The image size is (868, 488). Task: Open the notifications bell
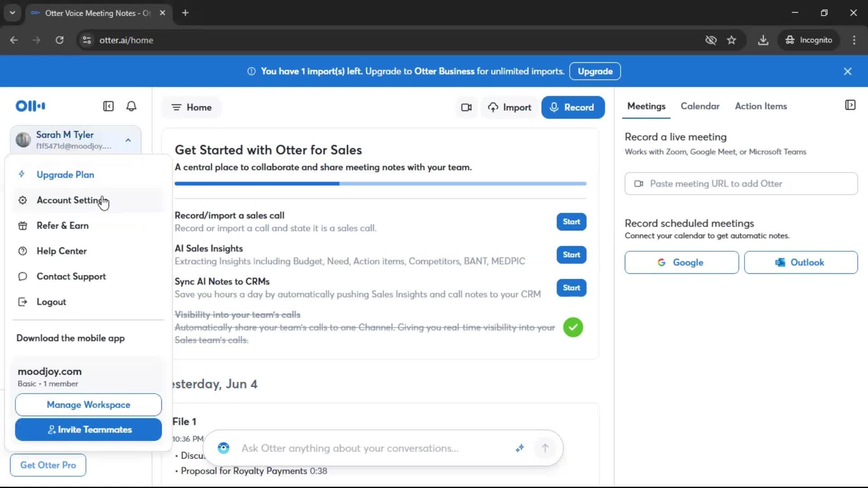tap(131, 106)
